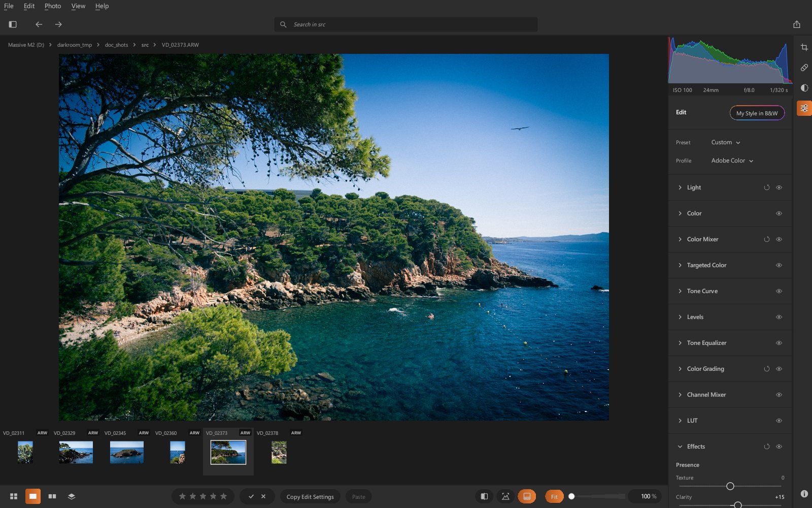Click the Texture slider handle
The image size is (812, 508).
(730, 486)
